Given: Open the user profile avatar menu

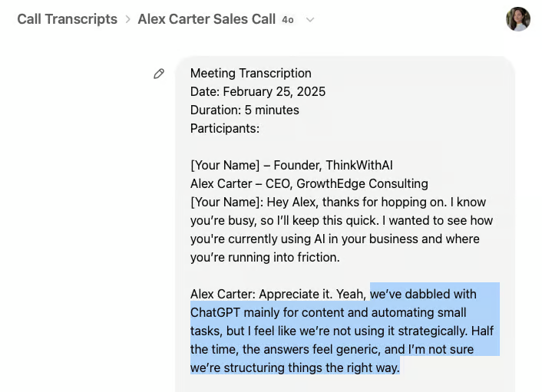Looking at the screenshot, I should pos(517,19).
